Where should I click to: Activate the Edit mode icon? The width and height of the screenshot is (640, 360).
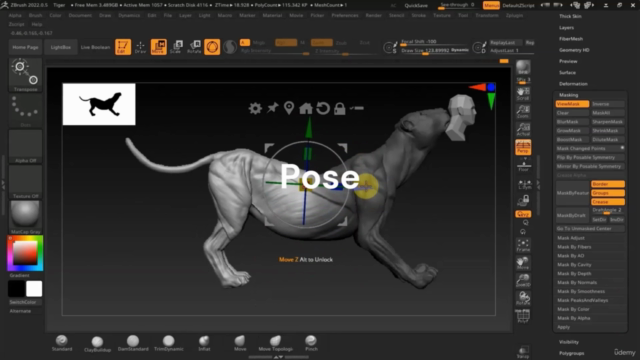pos(123,47)
